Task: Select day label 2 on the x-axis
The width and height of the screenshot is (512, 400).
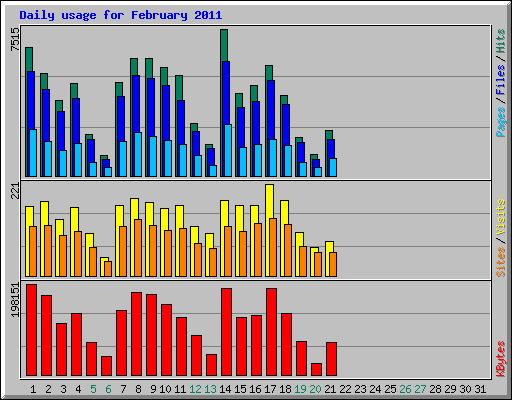Action: pyautogui.click(x=48, y=389)
